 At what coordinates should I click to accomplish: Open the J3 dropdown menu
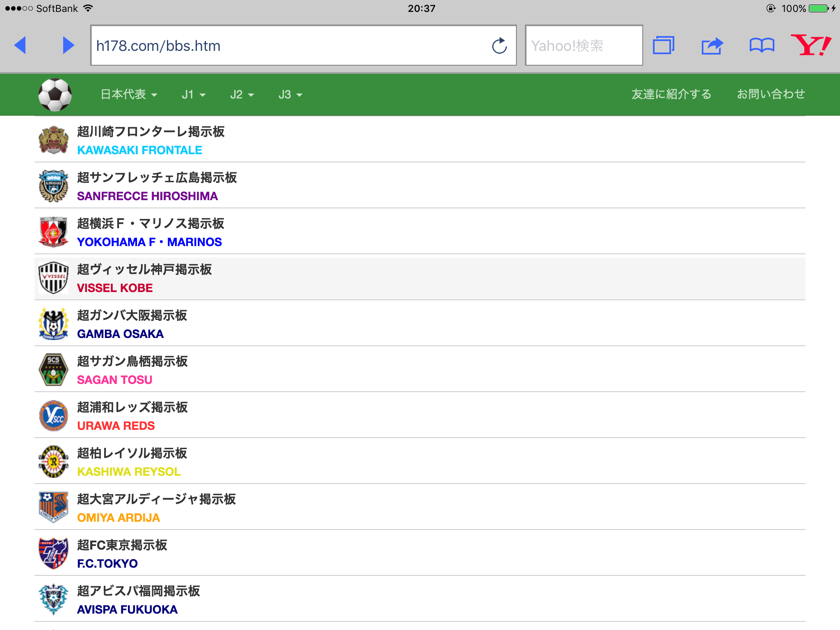click(290, 95)
